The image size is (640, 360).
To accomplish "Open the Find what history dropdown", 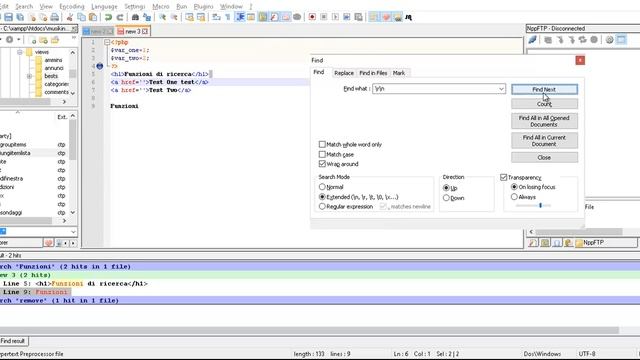I will coord(501,89).
